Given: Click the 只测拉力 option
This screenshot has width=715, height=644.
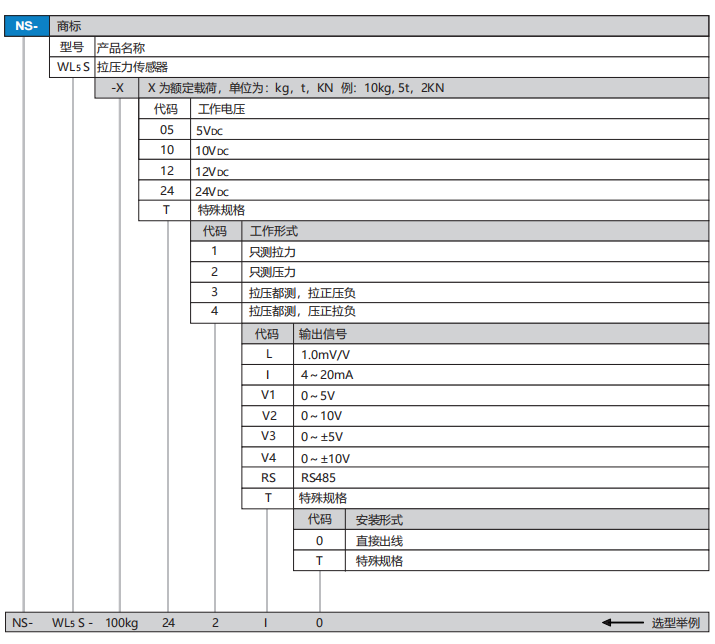Looking at the screenshot, I should tap(272, 252).
